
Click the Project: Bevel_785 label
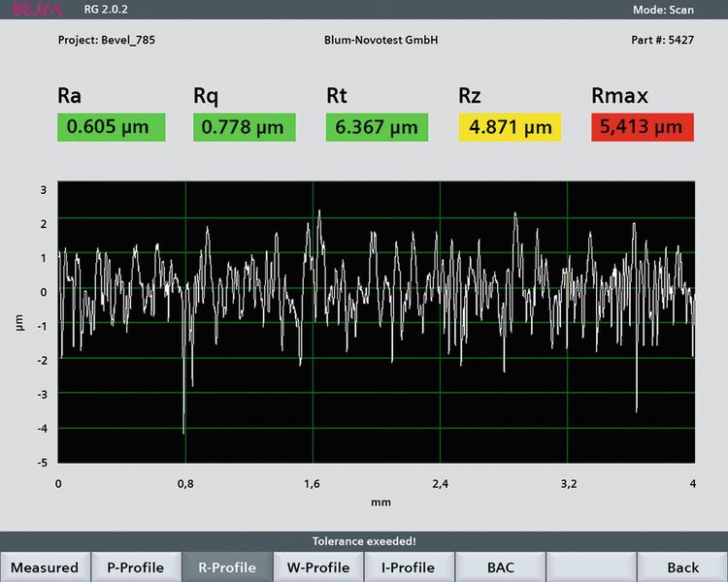tap(107, 43)
